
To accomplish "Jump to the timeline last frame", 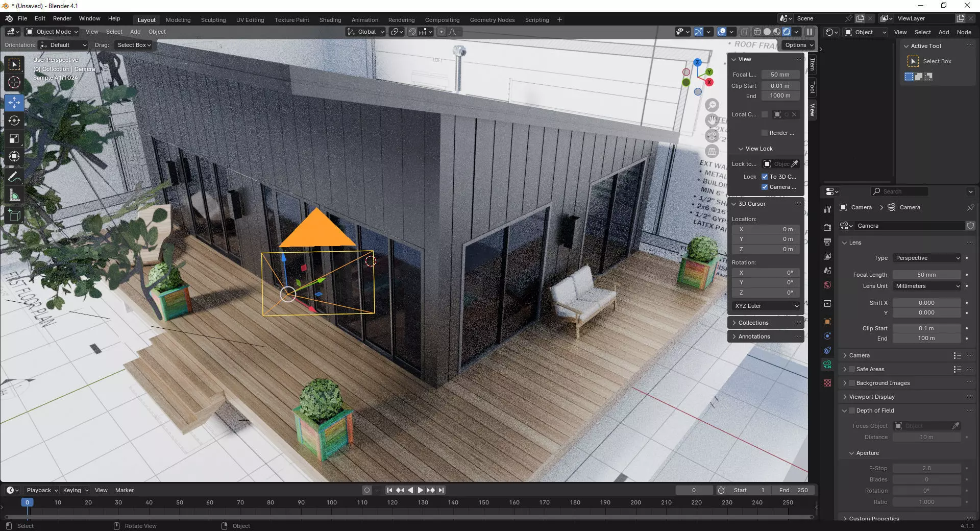I will tap(442, 490).
